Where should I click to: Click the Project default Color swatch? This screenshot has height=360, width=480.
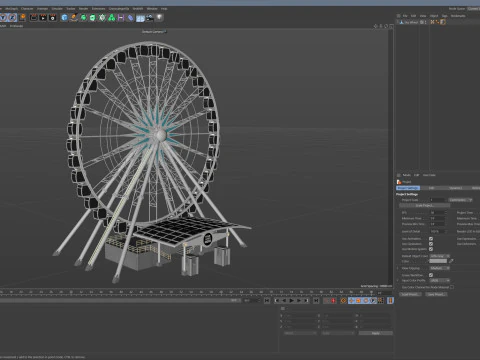(x=438, y=261)
